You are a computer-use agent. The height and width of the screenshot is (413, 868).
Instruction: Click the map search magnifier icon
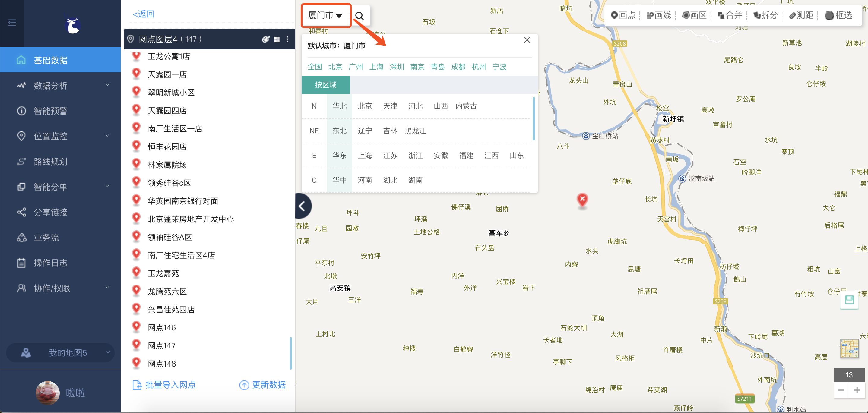(x=360, y=16)
